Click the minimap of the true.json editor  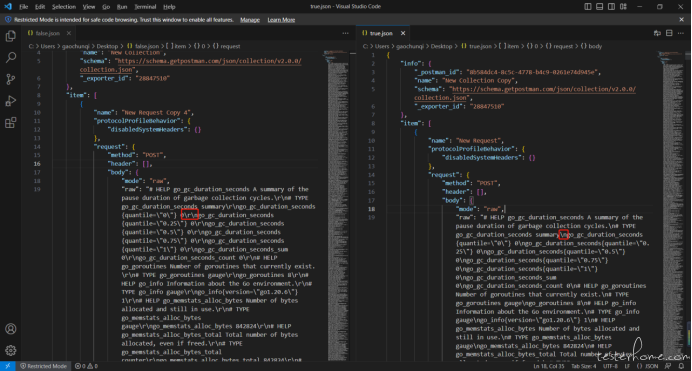coord(672,205)
